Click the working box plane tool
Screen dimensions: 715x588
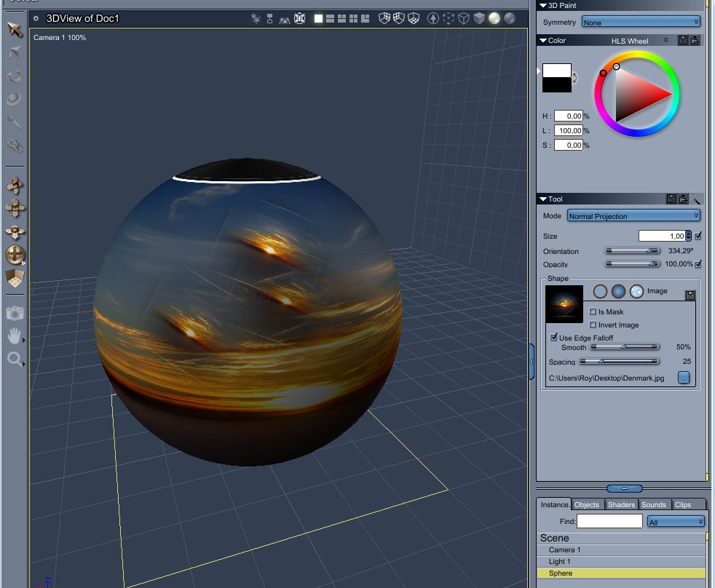point(15,278)
